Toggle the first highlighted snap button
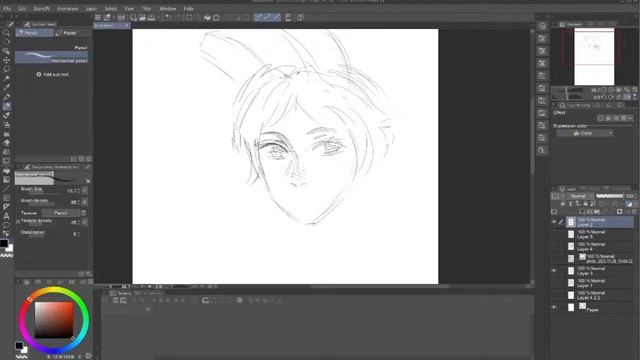Image resolution: width=640 pixels, height=360 pixels. pyautogui.click(x=258, y=17)
